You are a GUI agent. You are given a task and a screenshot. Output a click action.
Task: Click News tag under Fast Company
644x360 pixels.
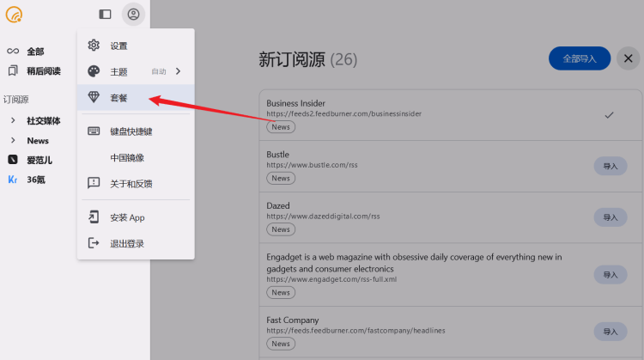click(281, 344)
